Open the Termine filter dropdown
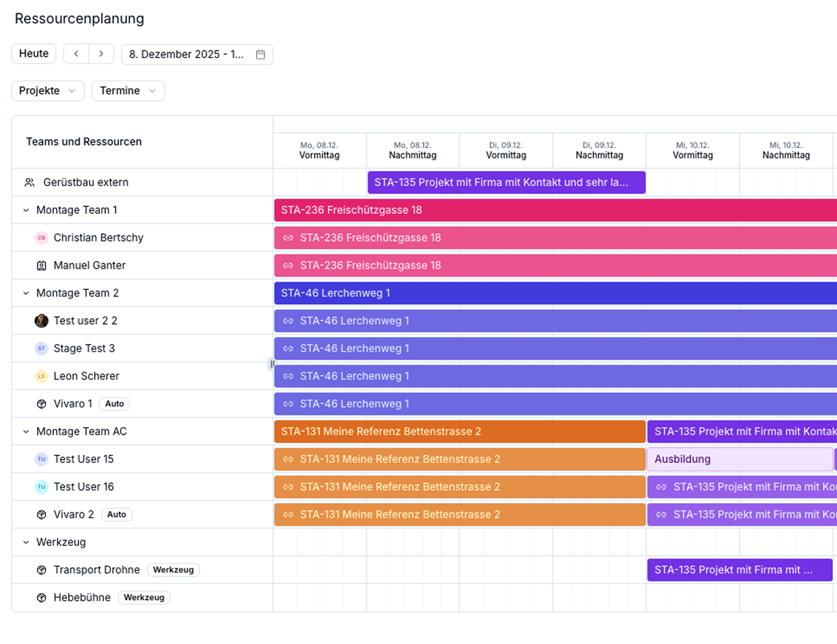This screenshot has height=644, width=837. click(x=128, y=91)
